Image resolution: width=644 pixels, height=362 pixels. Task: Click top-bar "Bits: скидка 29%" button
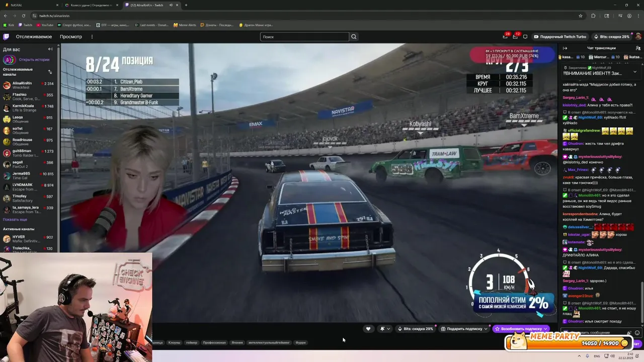click(x=611, y=37)
